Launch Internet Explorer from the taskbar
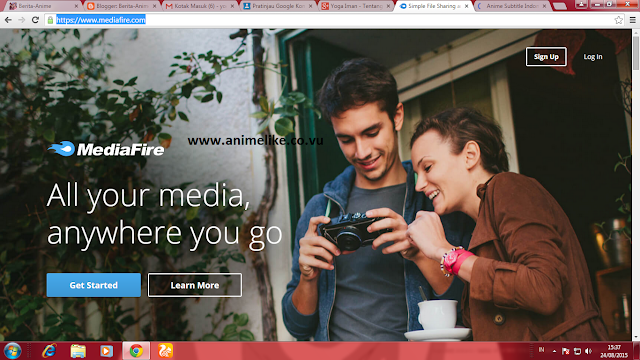The image size is (640, 360). click(x=49, y=351)
